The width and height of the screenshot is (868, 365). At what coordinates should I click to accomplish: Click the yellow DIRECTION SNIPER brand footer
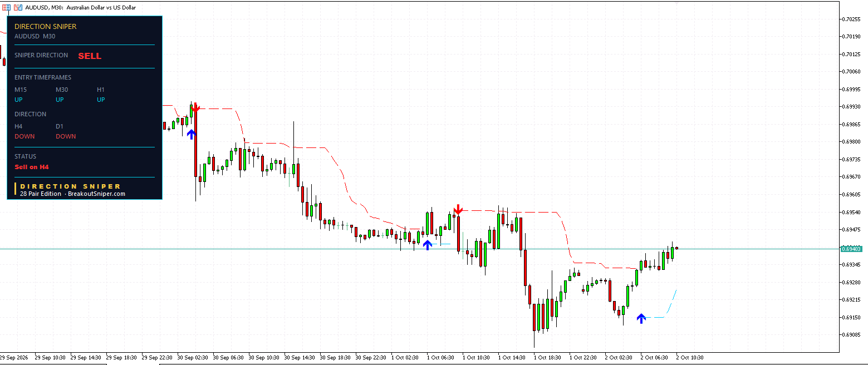71,186
